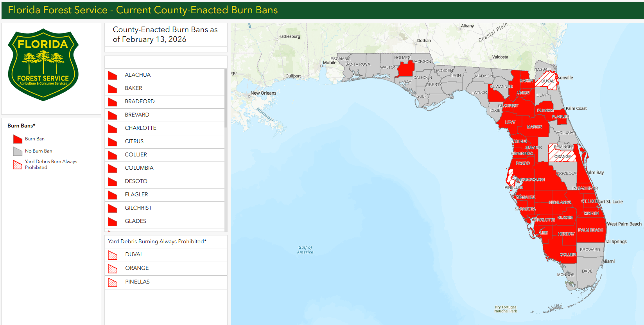644x325 pixels.
Task: Click Marion county on the map
Action: coord(534,127)
